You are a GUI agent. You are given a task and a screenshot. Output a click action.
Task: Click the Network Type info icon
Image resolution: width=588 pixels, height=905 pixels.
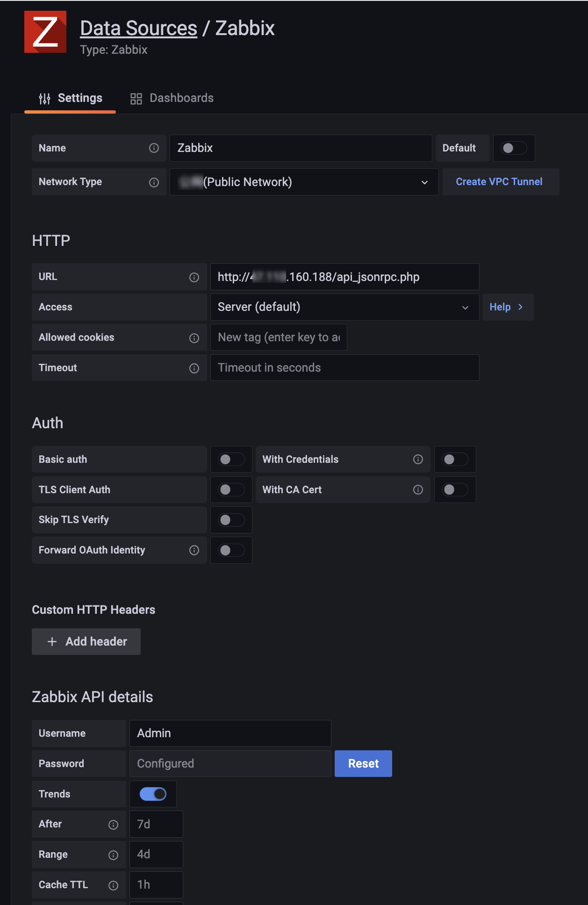coord(154,182)
